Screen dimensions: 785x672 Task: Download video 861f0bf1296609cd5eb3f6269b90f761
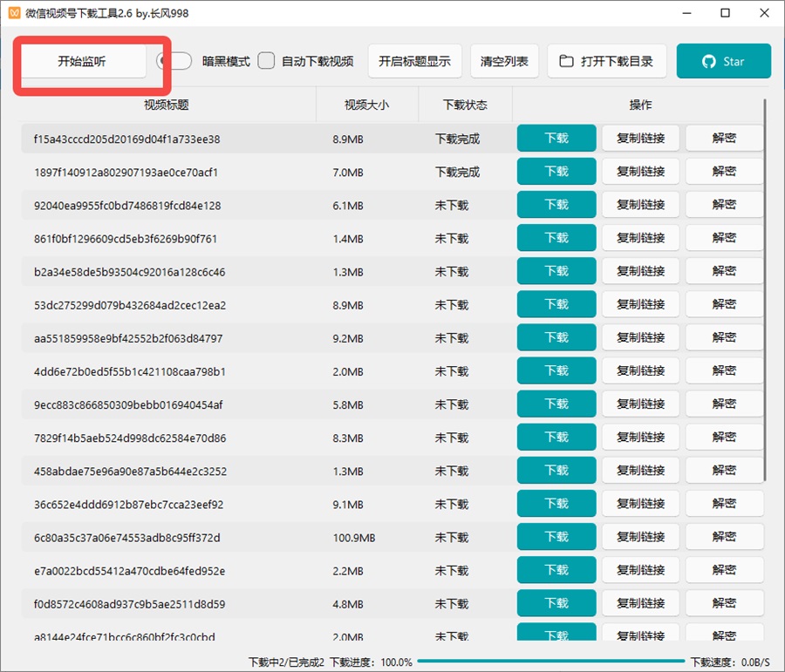(x=556, y=238)
